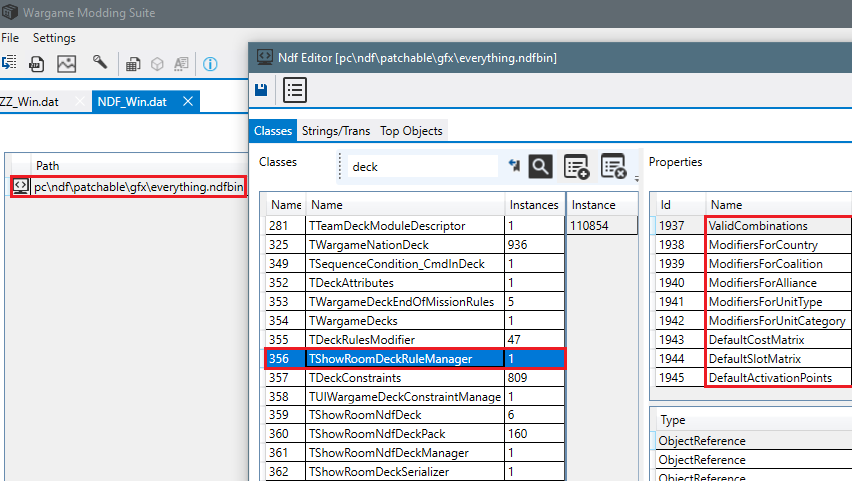Select TShowRoomNdfDeckManager class row
This screenshot has width=852, height=481.
coord(415,453)
